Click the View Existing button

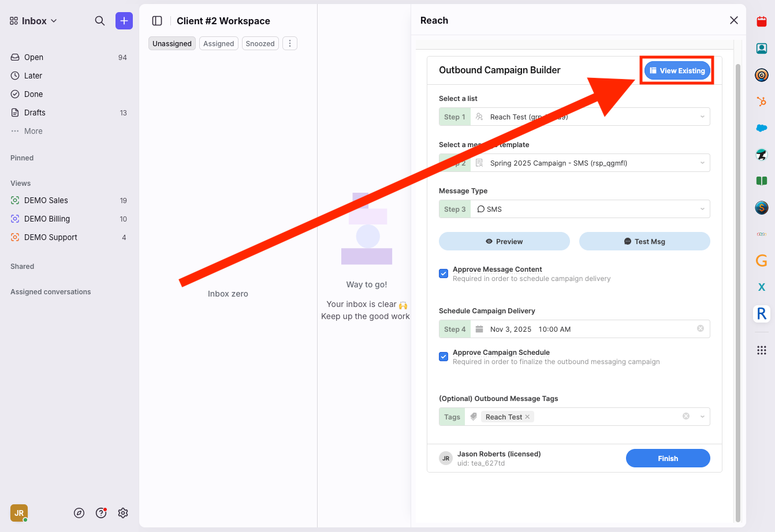pos(677,70)
